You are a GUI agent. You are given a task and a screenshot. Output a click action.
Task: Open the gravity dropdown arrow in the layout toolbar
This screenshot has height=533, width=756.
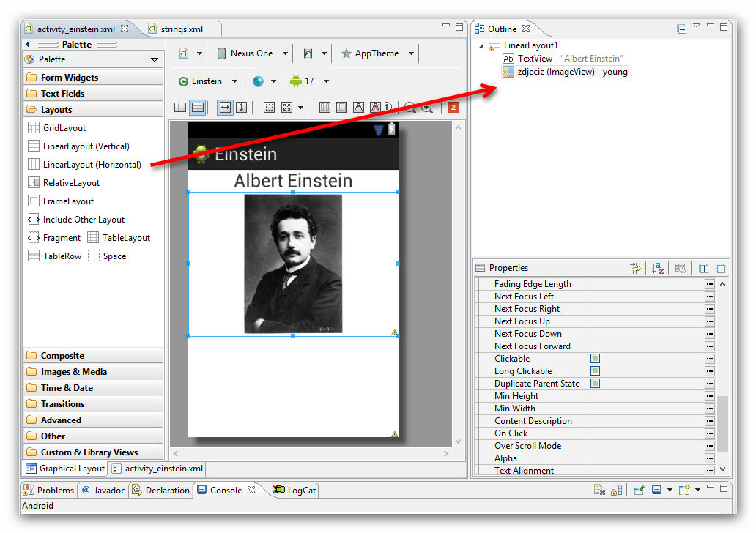point(301,108)
